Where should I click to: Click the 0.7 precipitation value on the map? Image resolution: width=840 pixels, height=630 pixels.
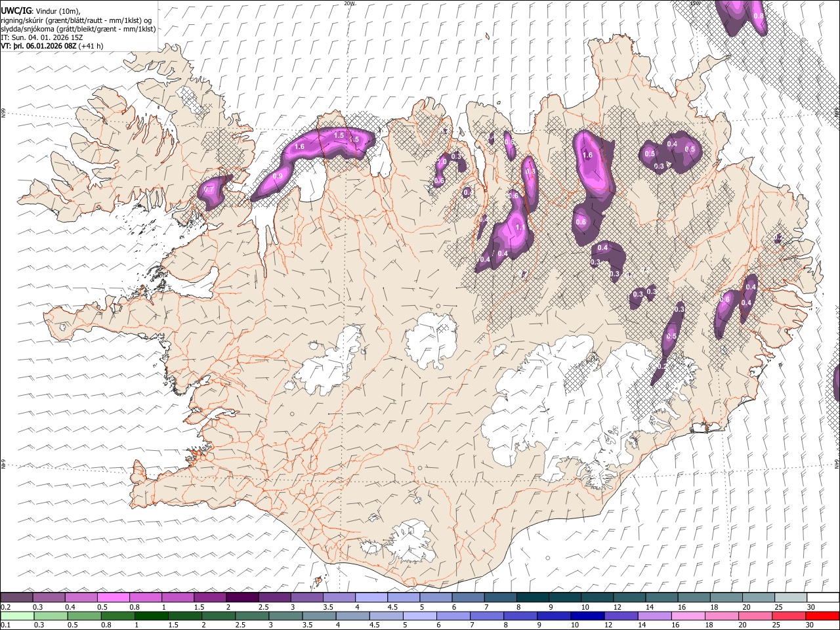click(x=209, y=189)
